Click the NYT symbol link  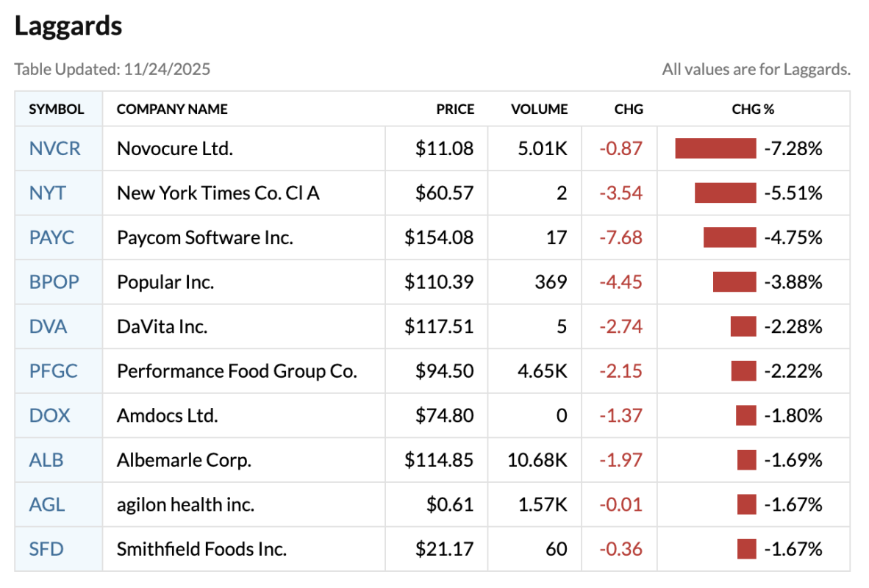point(47,193)
